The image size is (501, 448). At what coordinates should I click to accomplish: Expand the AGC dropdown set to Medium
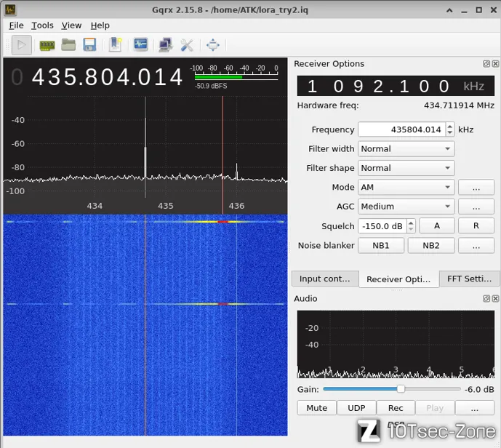pos(406,207)
